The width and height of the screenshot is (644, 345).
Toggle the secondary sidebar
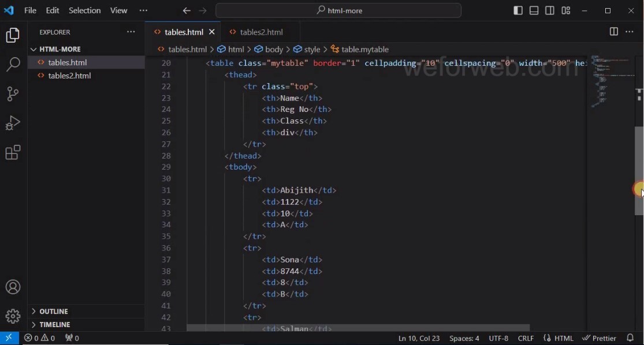pos(549,10)
